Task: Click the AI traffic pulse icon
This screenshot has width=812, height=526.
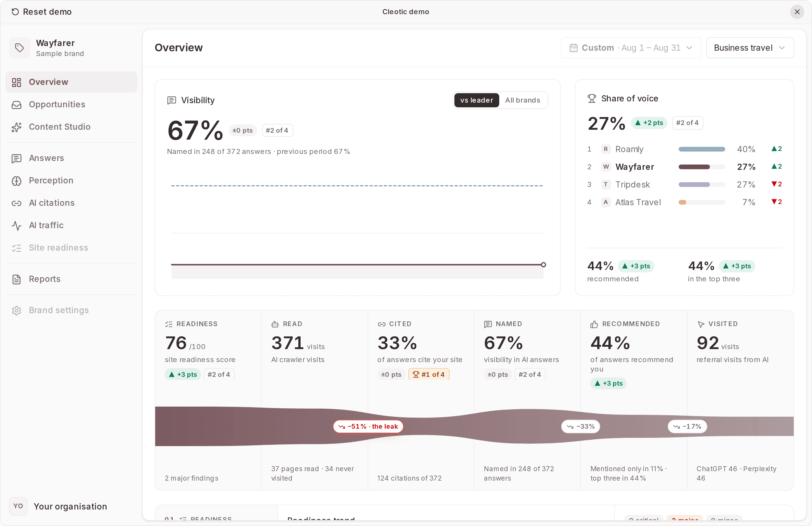Action: (17, 226)
